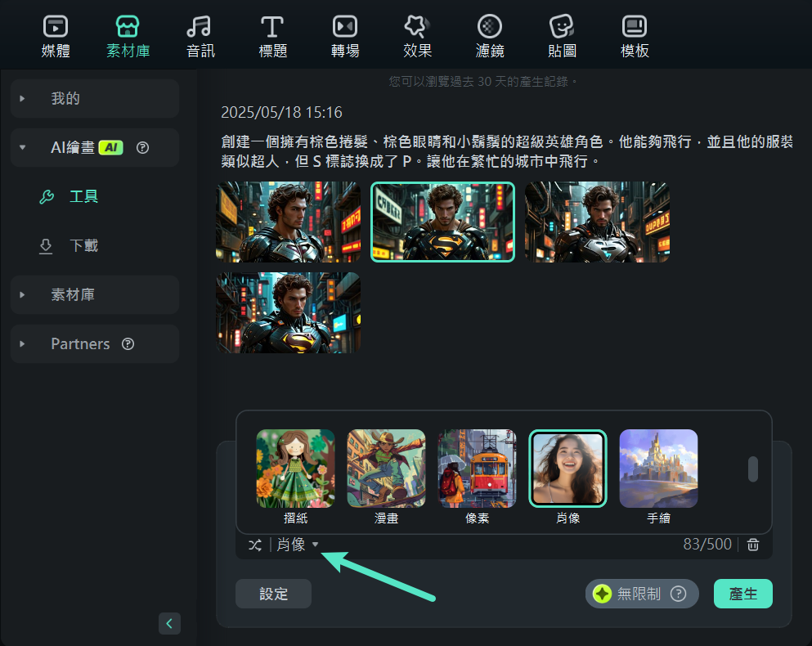Choose the 摺紙 paper-fold style
The width and height of the screenshot is (812, 646).
coord(296,469)
